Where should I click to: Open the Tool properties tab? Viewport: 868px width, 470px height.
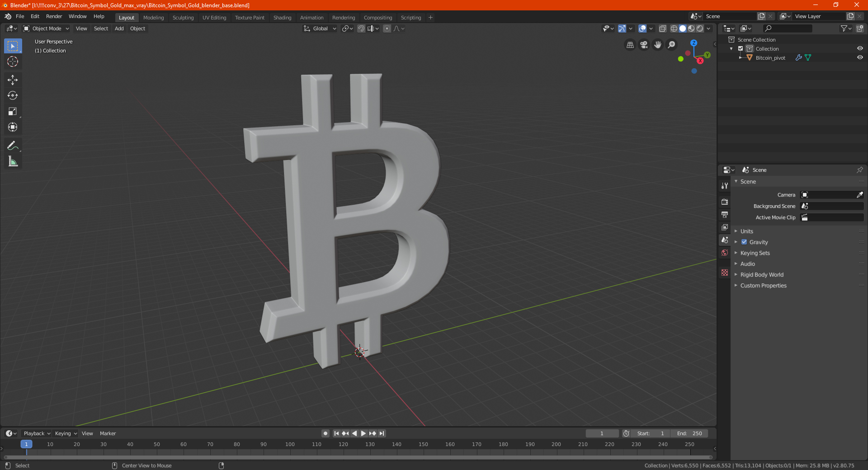click(x=725, y=185)
